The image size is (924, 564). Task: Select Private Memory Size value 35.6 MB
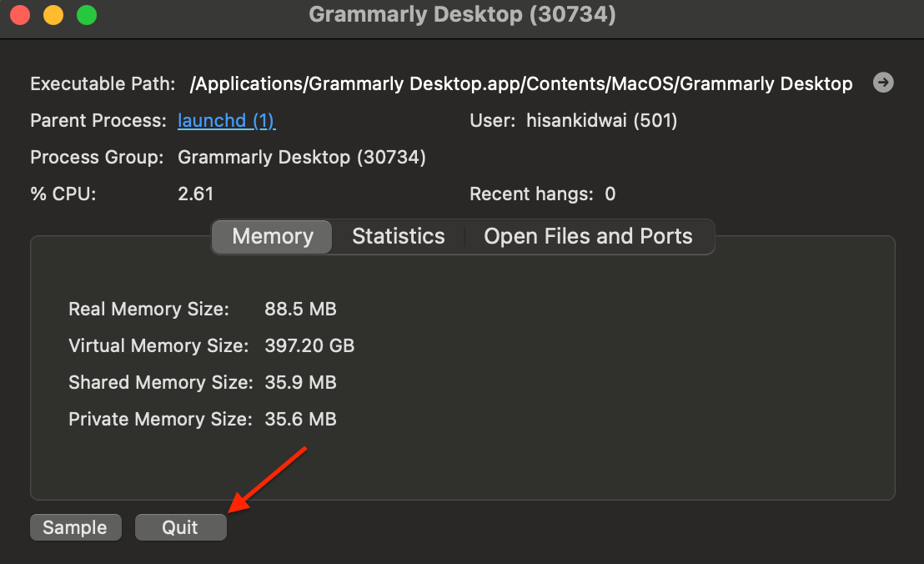pyautogui.click(x=300, y=419)
